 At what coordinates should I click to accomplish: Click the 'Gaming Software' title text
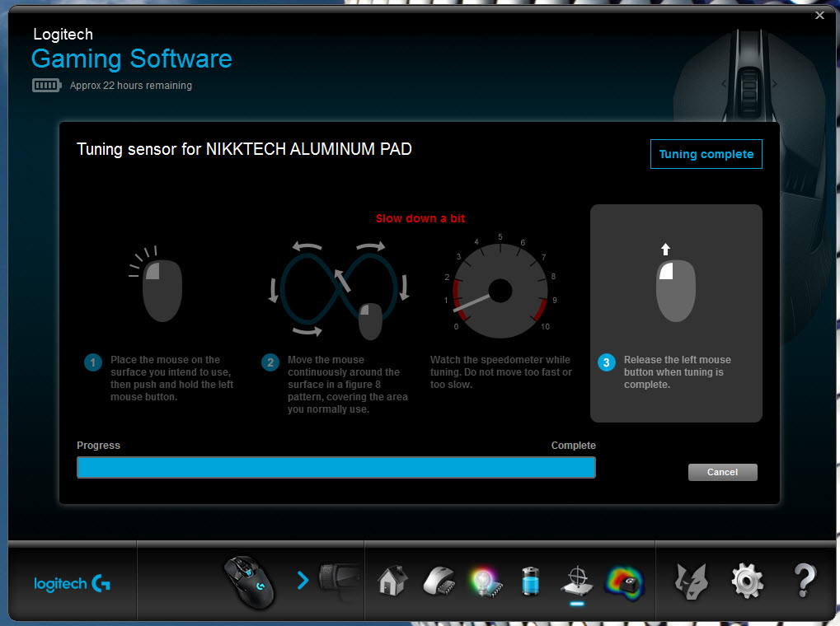[132, 59]
